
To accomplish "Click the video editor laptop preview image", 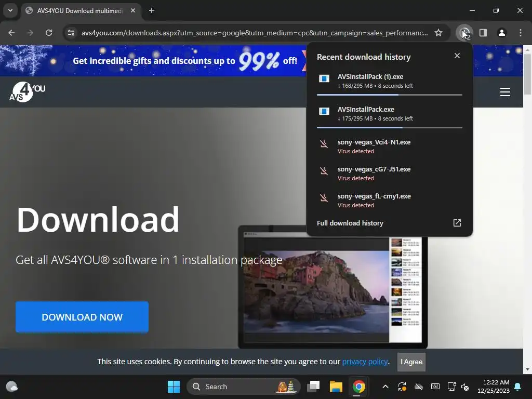I will (x=332, y=287).
